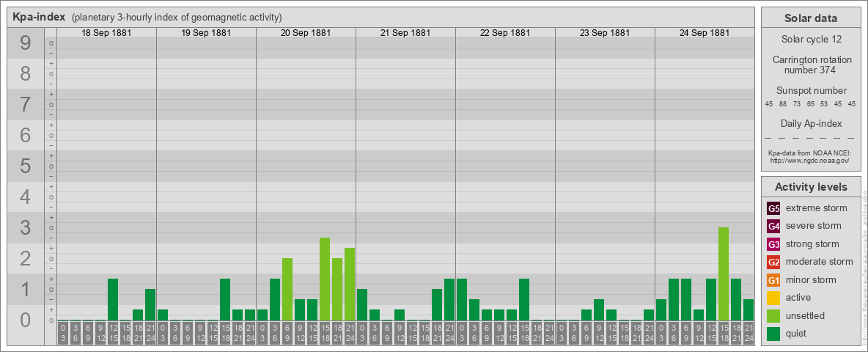
Task: Click the 'Kpa-index' chart title
Action: [39, 17]
